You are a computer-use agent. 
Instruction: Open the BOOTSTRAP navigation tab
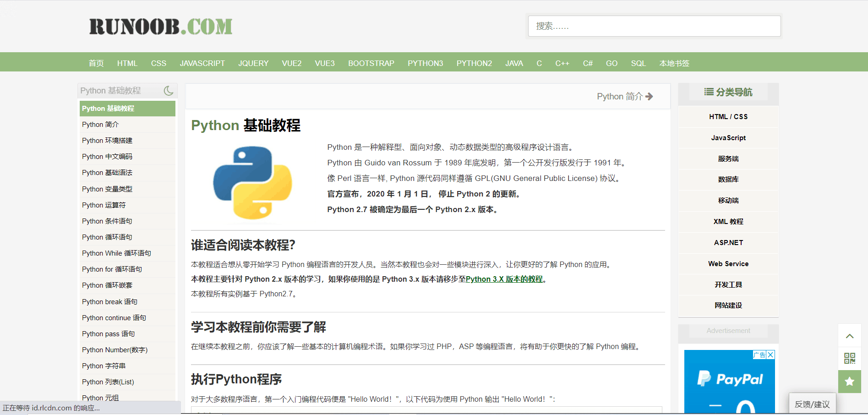[371, 63]
